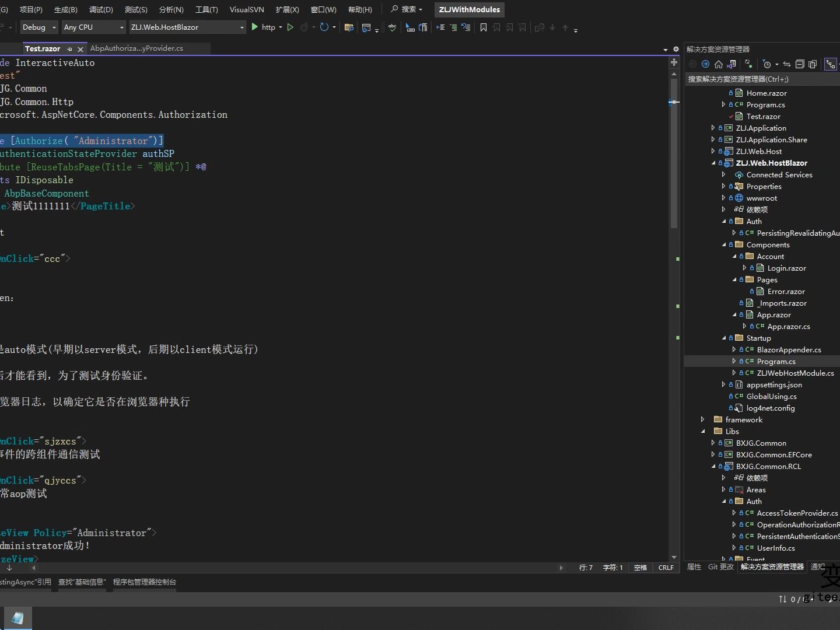Open the 工具(T) menu

pos(206,9)
